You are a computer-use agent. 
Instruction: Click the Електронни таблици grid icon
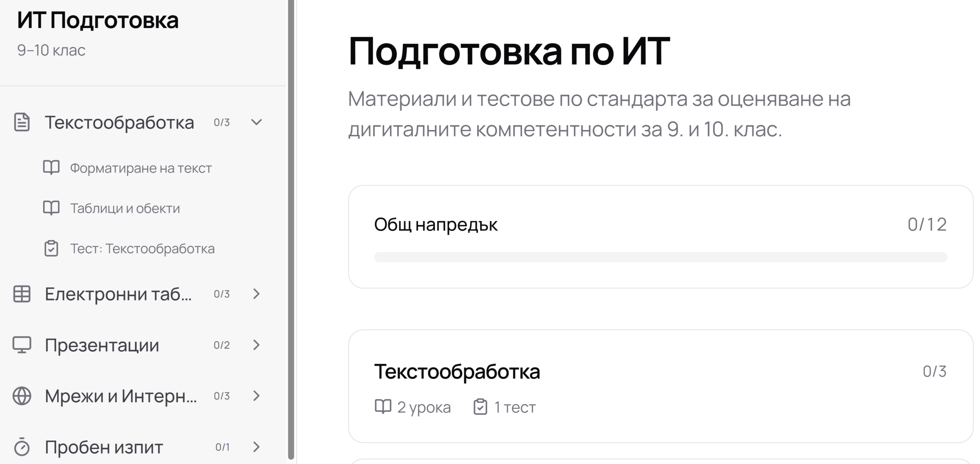22,294
